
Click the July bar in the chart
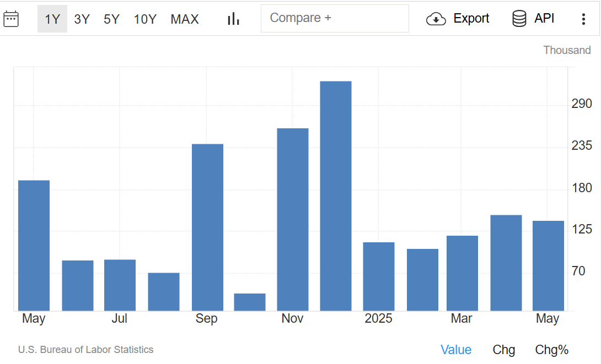coord(120,285)
